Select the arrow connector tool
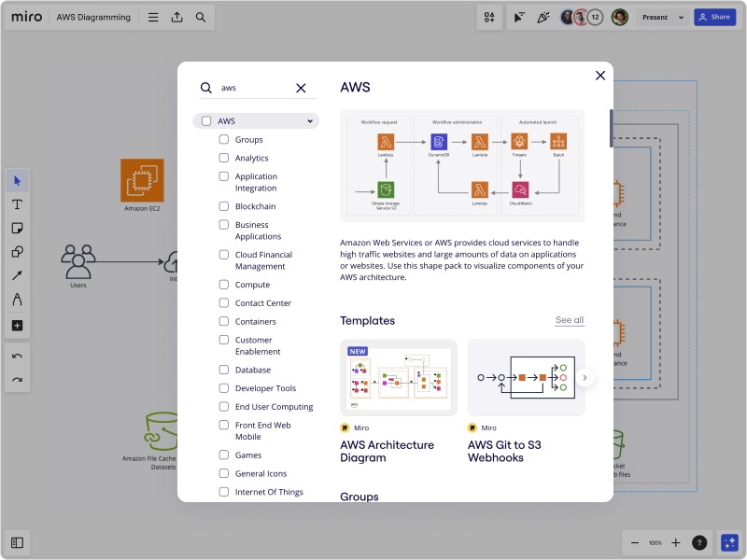747x560 pixels. (x=16, y=276)
